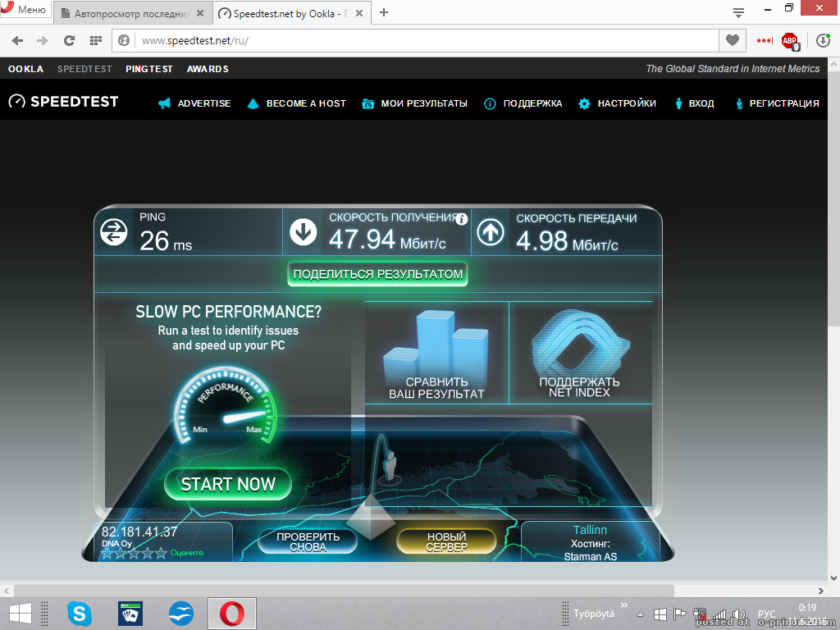Click the download speed info icon
Image resolution: width=840 pixels, height=630 pixels.
462,219
